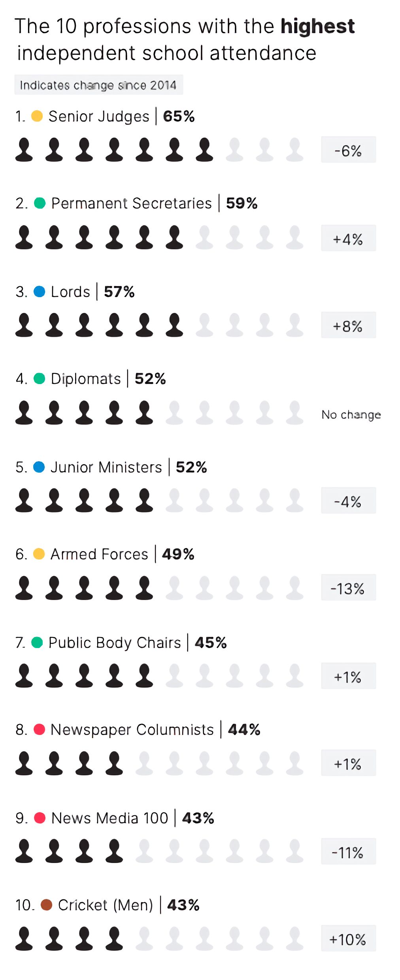
Task: Click the blue dot next to Lords
Action: (x=39, y=292)
